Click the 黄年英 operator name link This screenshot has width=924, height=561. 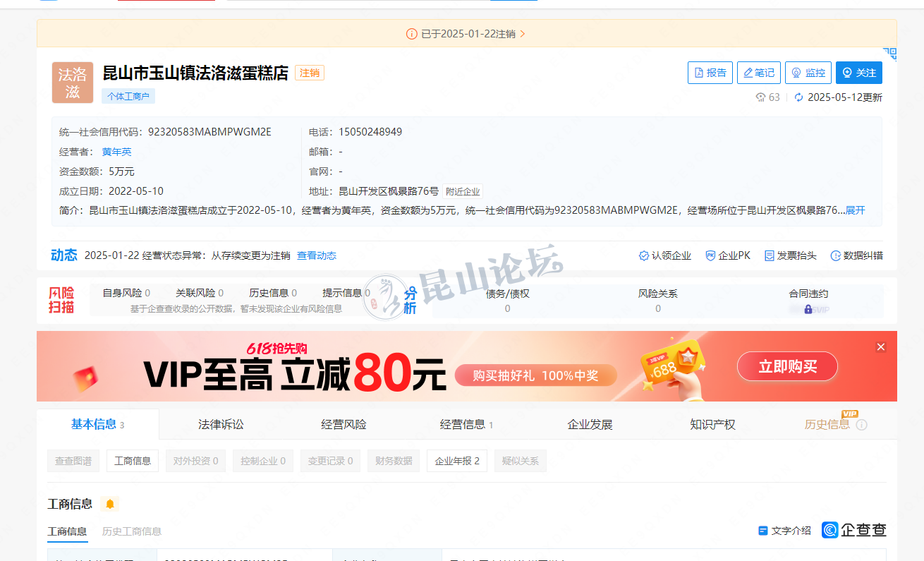pos(116,152)
